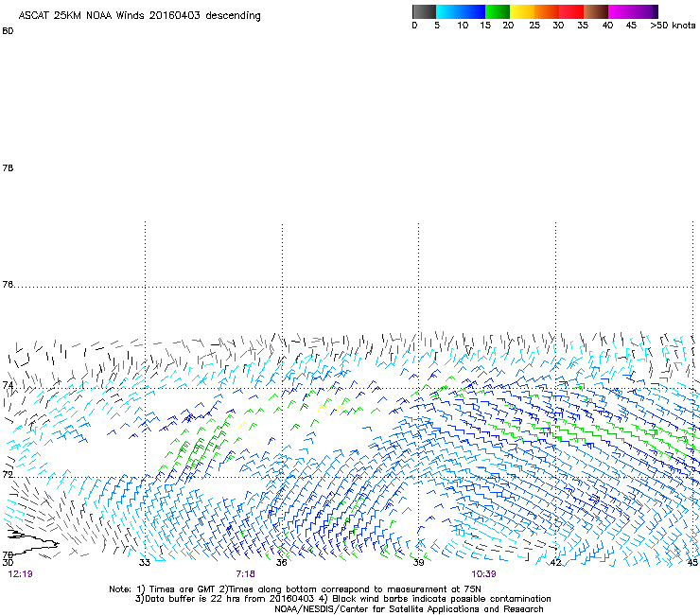Click the purple pass time '10:39'
The image size is (700, 615).
[483, 574]
